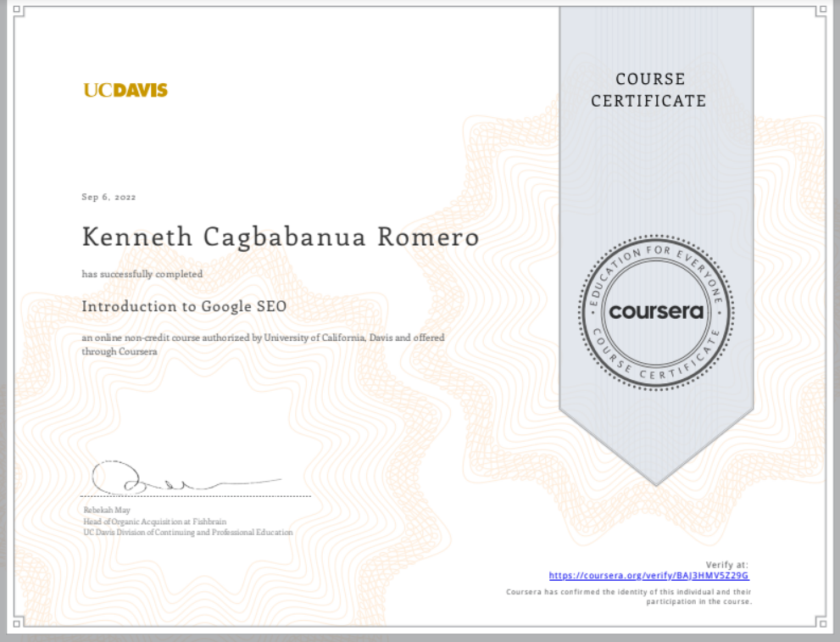840x642 pixels.
Task: Click the 'Verify at:' label
Action: click(x=727, y=565)
